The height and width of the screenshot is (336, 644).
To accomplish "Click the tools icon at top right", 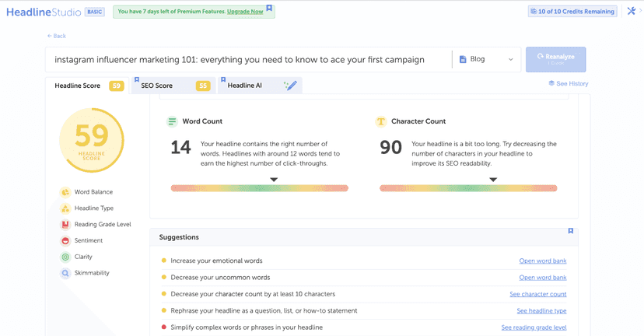I will pyautogui.click(x=632, y=11).
